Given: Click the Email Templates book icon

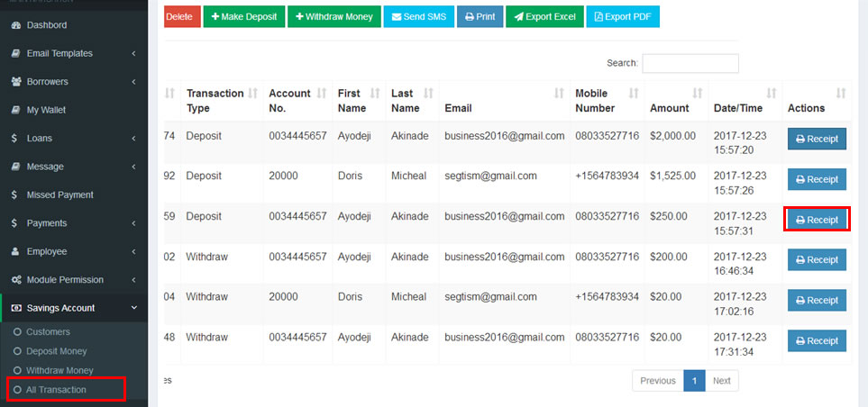Looking at the screenshot, I should pos(15,53).
